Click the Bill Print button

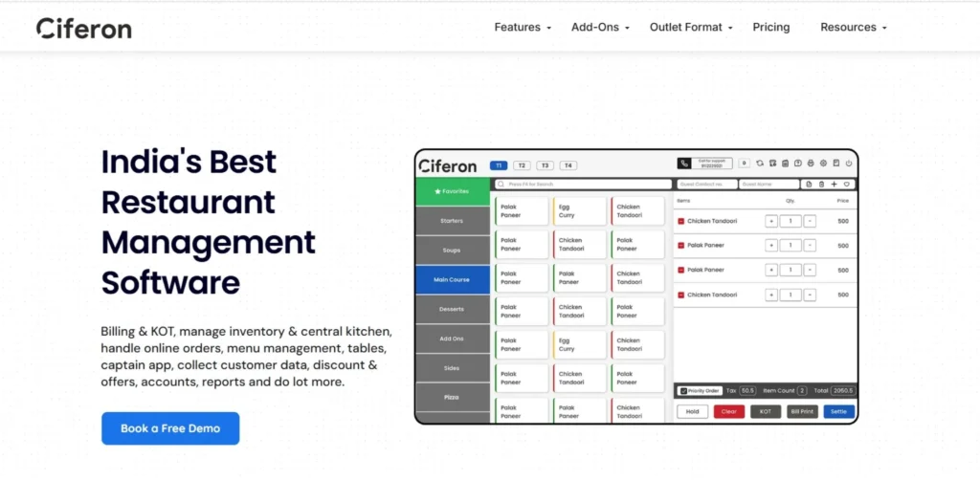click(x=803, y=411)
